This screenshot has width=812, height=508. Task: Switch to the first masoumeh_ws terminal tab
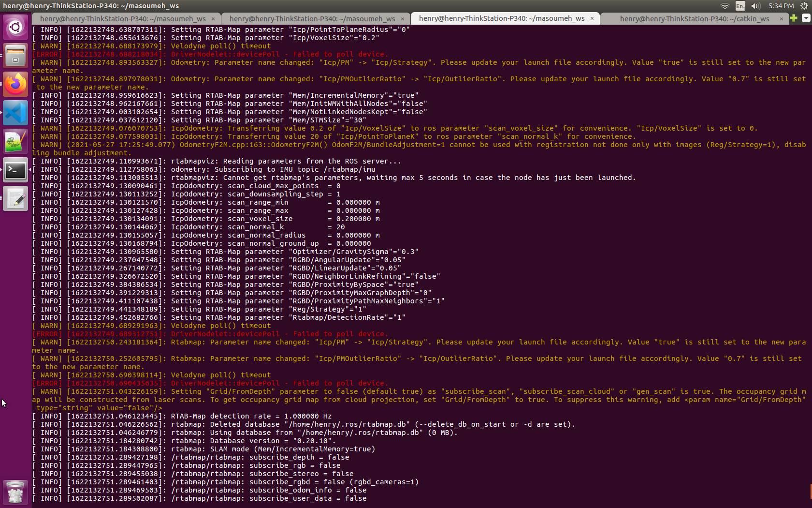[123, 19]
